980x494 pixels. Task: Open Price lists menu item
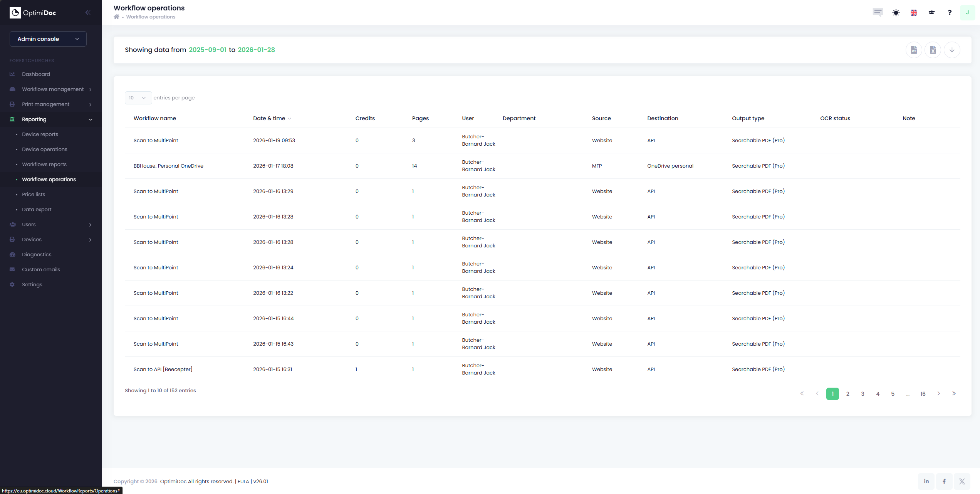(x=34, y=195)
